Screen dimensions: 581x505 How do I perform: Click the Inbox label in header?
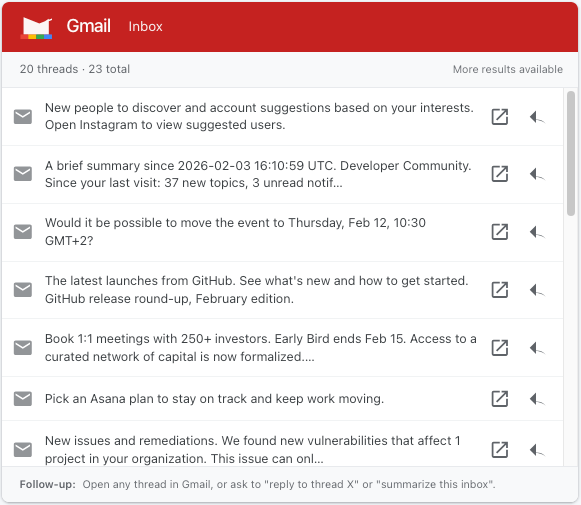[x=145, y=27]
